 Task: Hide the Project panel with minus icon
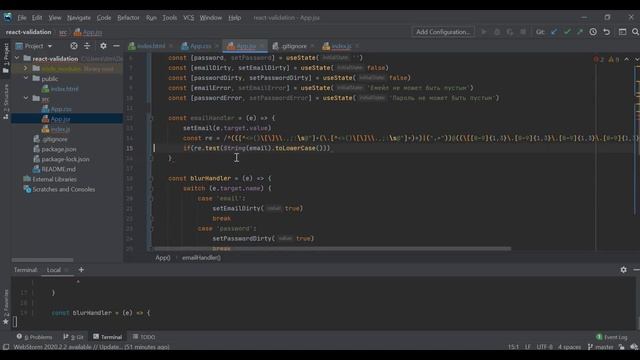point(116,46)
